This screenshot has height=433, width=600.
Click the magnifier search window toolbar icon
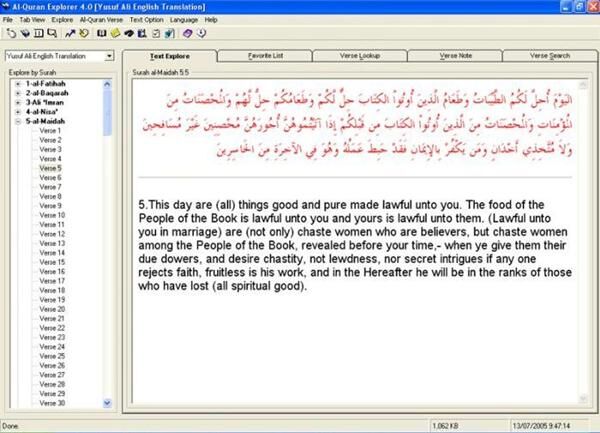click(x=52, y=34)
